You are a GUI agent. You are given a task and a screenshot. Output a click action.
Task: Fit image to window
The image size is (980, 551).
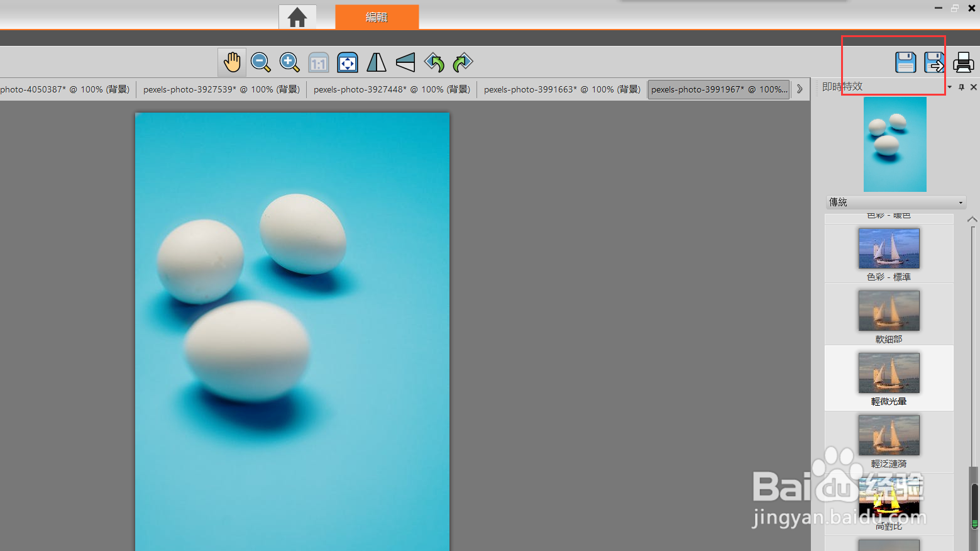tap(348, 62)
